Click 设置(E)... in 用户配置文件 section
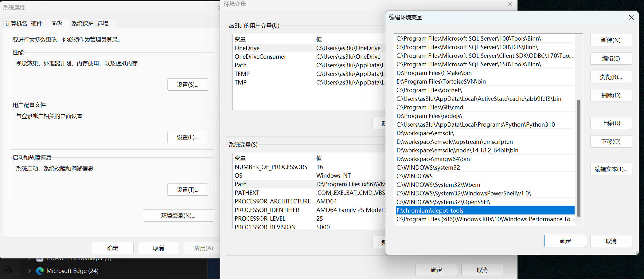This screenshot has height=279, width=644. tap(188, 137)
